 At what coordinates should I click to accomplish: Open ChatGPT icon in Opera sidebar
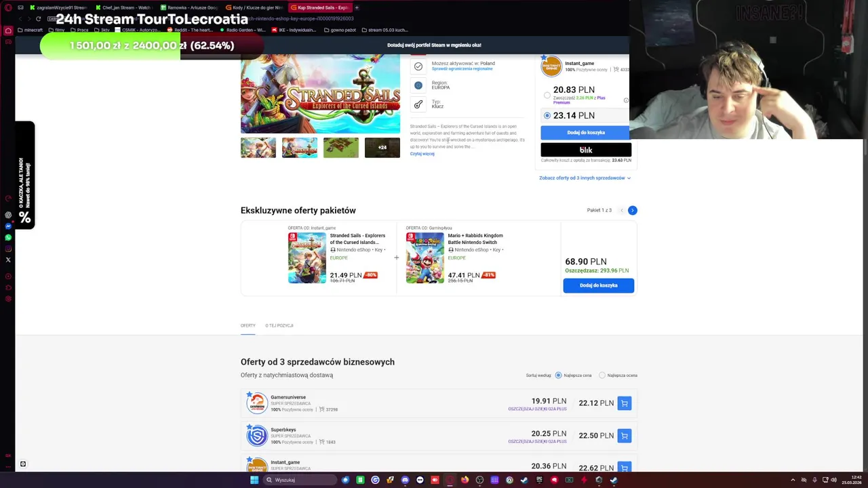coord(8,215)
